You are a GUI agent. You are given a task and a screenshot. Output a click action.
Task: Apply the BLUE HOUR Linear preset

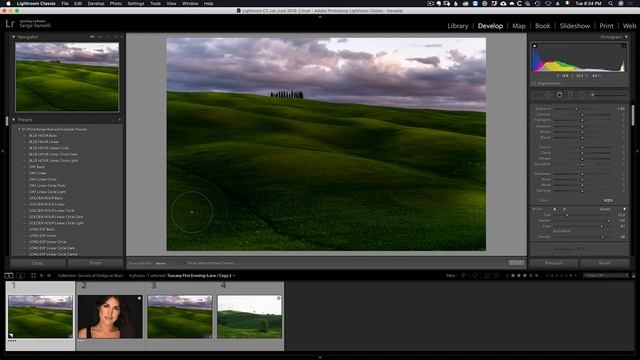(44, 142)
